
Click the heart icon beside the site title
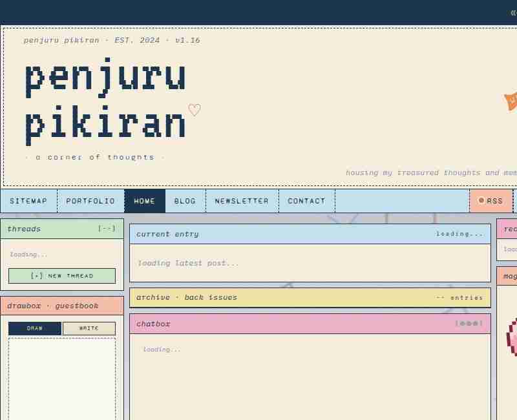click(x=194, y=110)
